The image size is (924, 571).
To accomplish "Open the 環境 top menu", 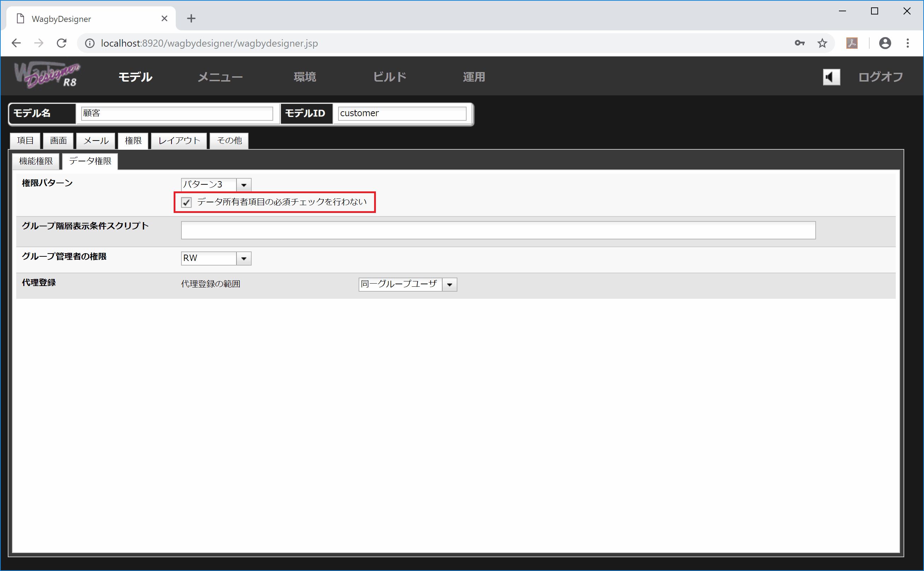I will pos(305,77).
